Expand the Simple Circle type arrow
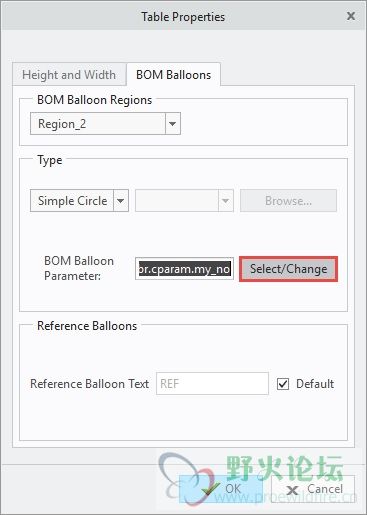This screenshot has height=515, width=367. tap(121, 201)
